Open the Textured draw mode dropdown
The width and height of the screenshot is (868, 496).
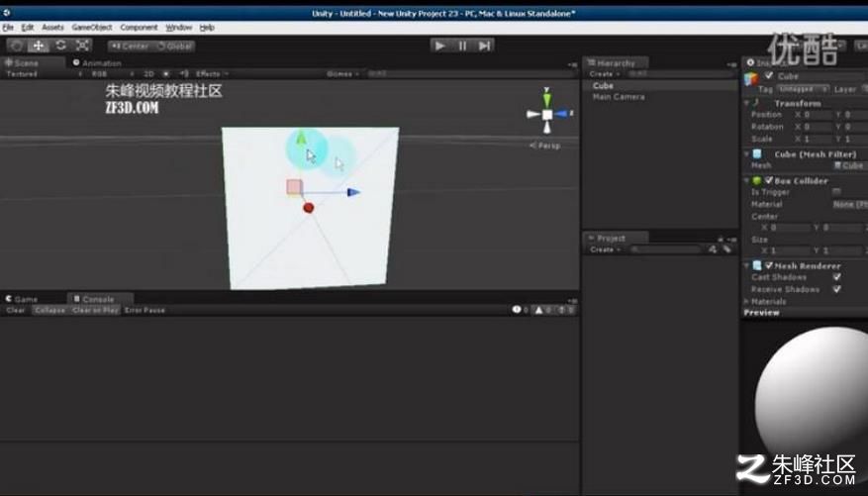coord(42,73)
